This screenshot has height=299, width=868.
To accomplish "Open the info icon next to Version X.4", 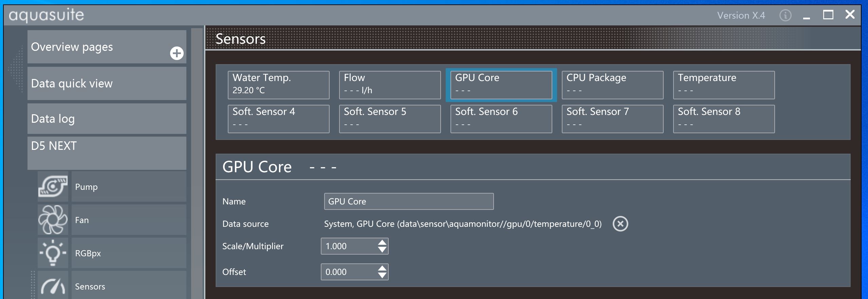I will pos(785,15).
